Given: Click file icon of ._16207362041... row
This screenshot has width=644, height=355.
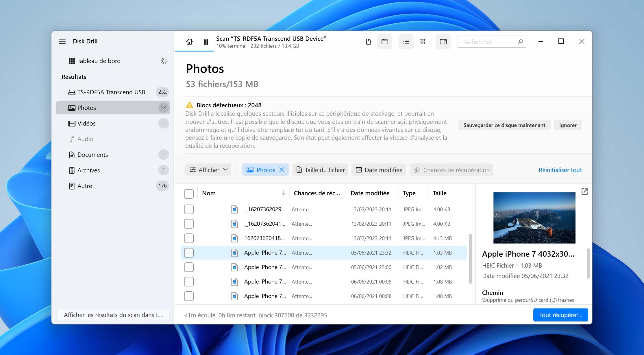Looking at the screenshot, I should pos(234,224).
